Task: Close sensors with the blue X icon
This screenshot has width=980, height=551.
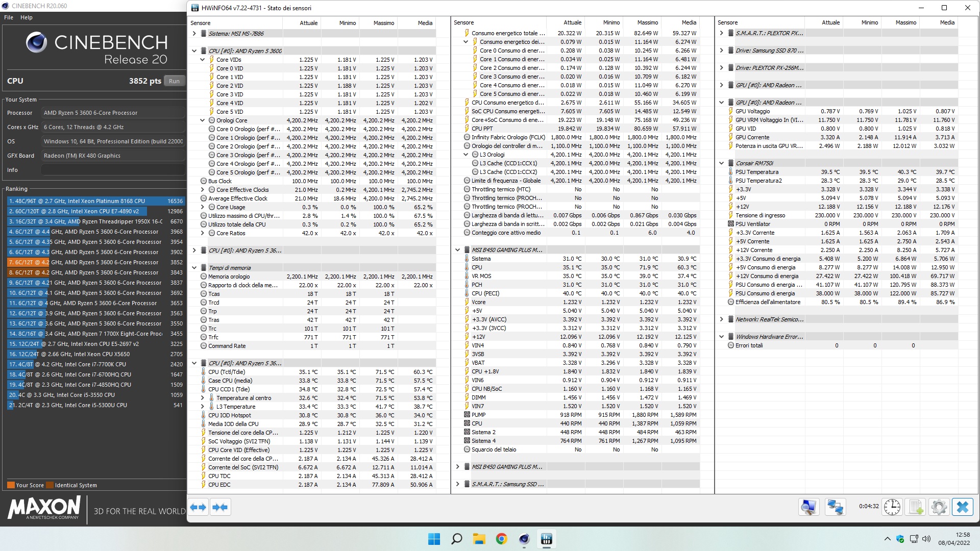Action: pyautogui.click(x=963, y=507)
